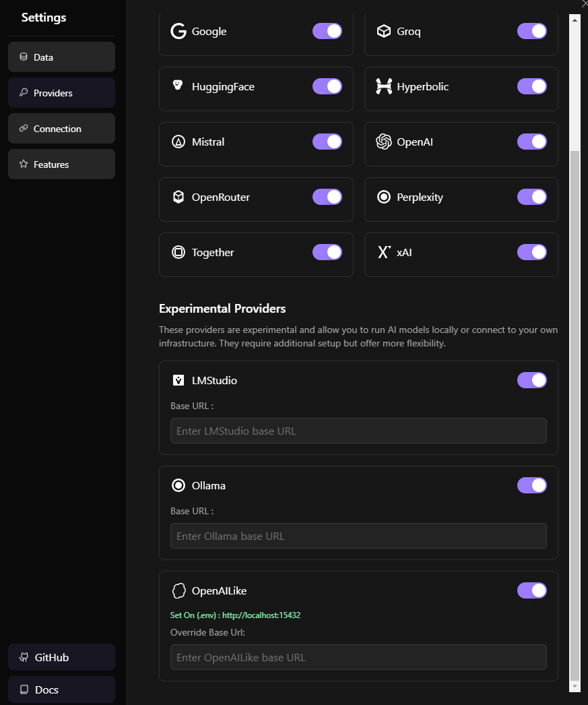The height and width of the screenshot is (705, 588).
Task: Click the Perplexity circle icon
Action: pyautogui.click(x=384, y=197)
